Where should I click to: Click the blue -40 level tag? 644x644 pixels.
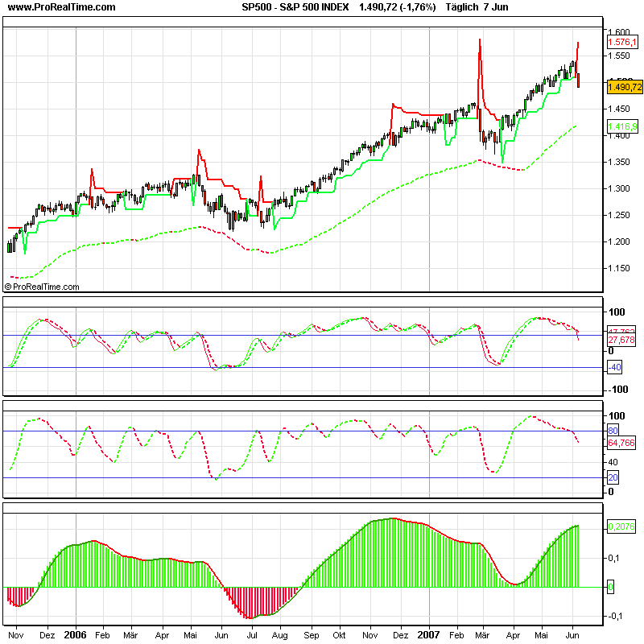pyautogui.click(x=614, y=367)
